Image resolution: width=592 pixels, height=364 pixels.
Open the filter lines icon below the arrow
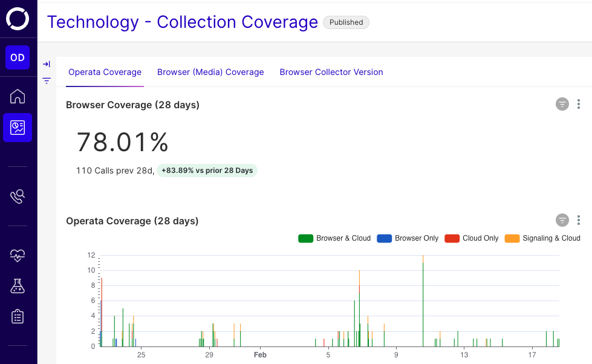(47, 80)
